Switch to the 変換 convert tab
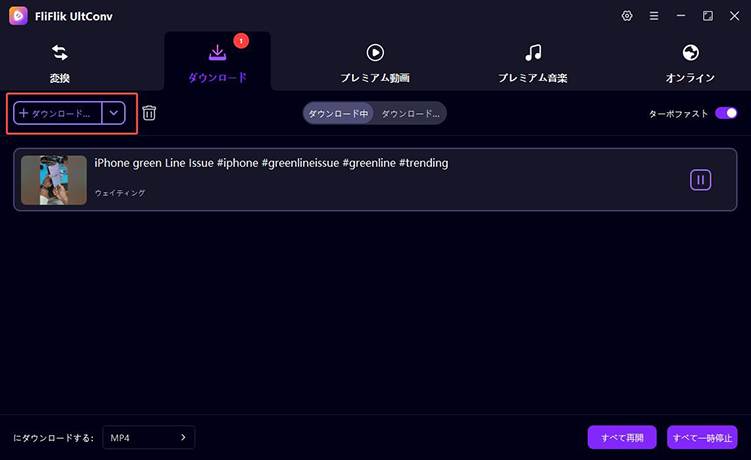751x460 pixels. pos(60,63)
